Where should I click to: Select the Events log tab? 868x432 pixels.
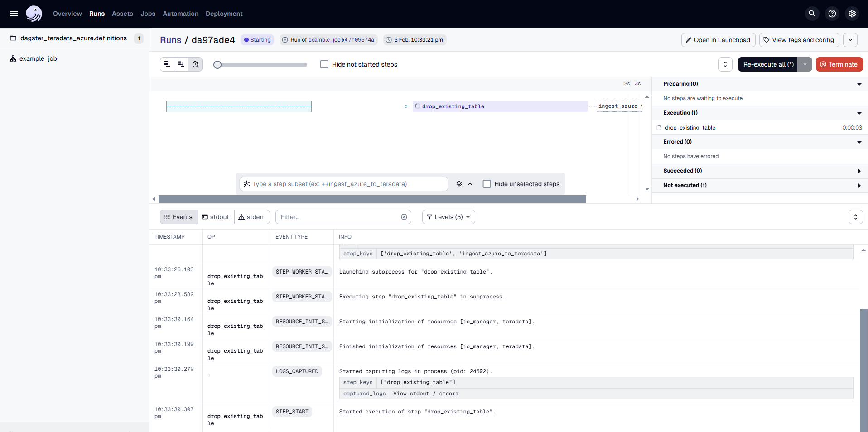tap(179, 217)
